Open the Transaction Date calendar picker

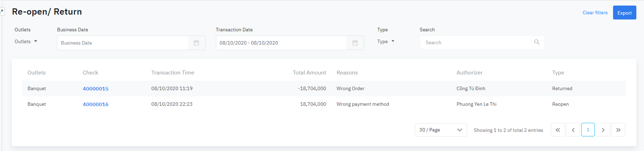pos(355,43)
